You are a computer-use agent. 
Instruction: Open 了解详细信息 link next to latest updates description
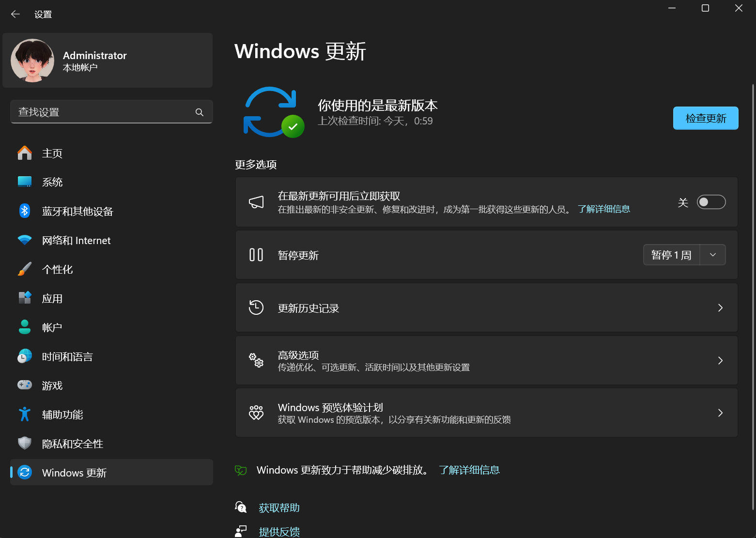[x=603, y=209]
